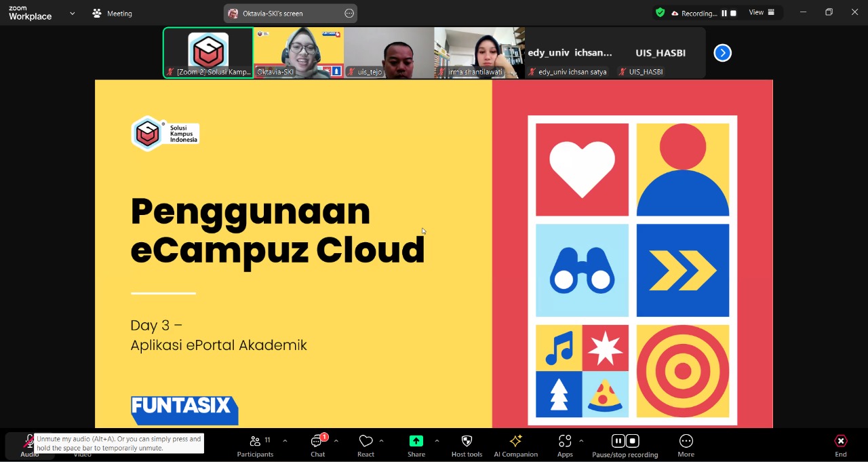Expand the Apps options chevron
868x462 pixels.
click(581, 441)
